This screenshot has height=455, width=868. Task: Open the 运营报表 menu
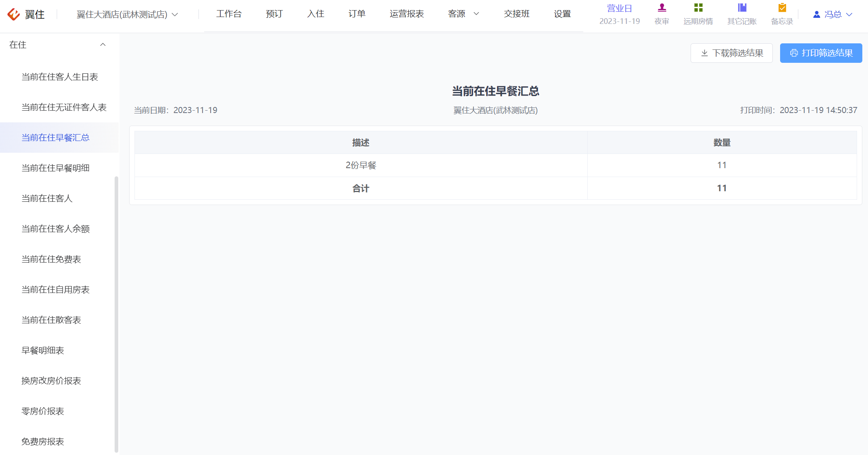(407, 14)
